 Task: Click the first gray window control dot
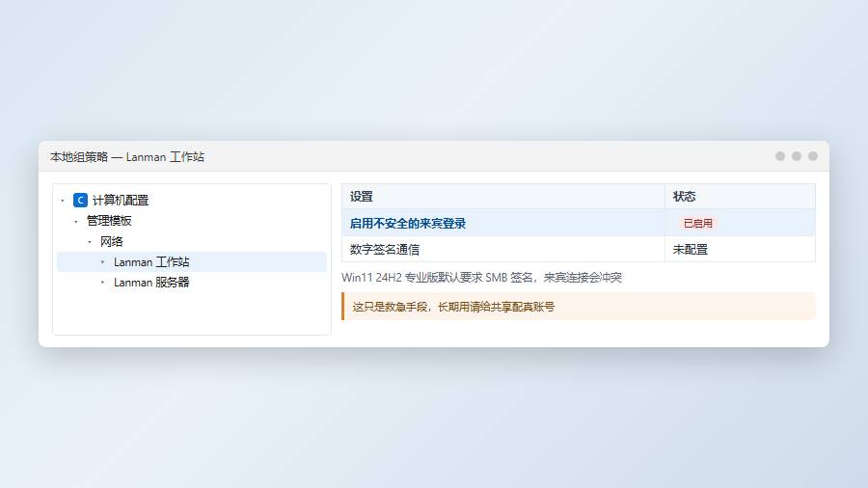[x=780, y=156]
